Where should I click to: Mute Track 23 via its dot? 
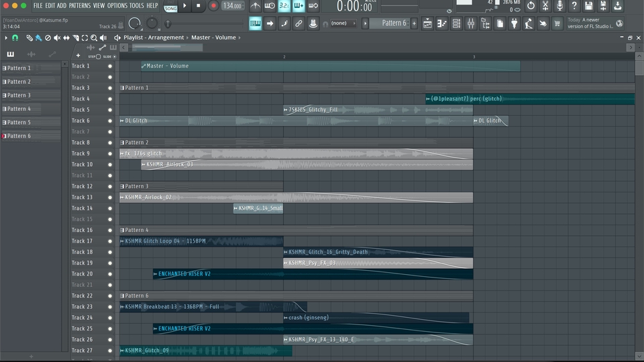(109, 307)
